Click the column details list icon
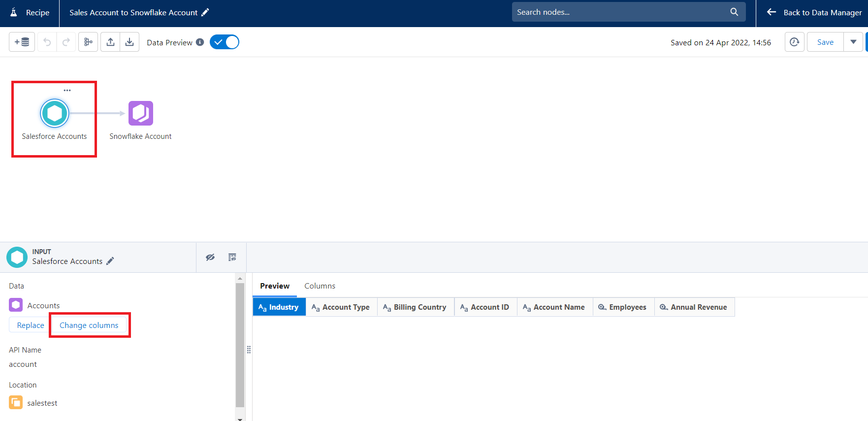The width and height of the screenshot is (868, 421). coord(232,257)
